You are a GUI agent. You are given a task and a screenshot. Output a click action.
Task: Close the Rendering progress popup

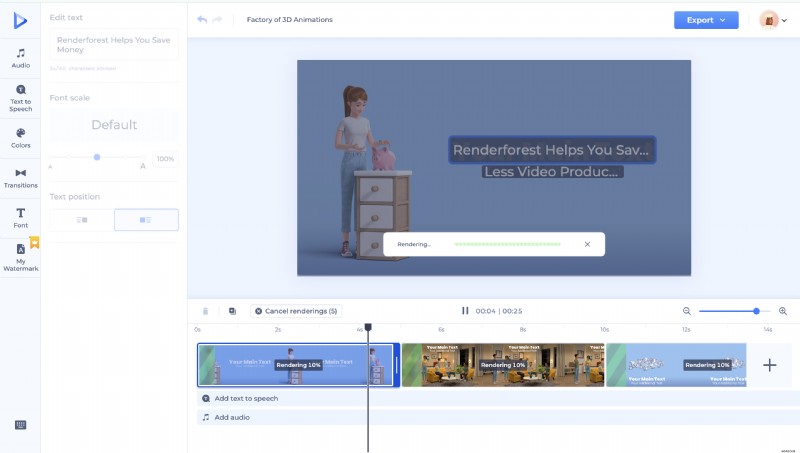coord(587,244)
